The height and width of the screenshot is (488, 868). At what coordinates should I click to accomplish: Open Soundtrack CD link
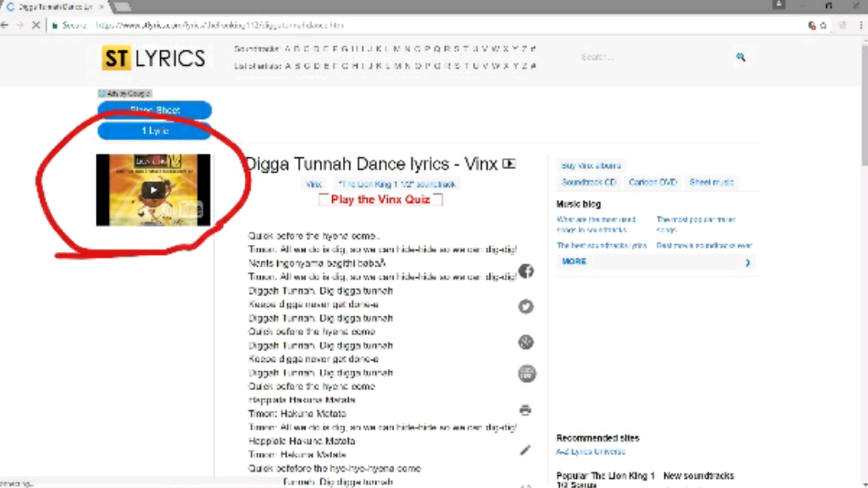[588, 182]
